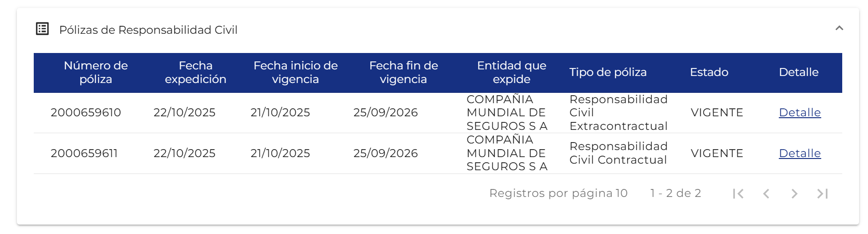Click the Número de póliza column header
868x234 pixels.
(x=96, y=72)
